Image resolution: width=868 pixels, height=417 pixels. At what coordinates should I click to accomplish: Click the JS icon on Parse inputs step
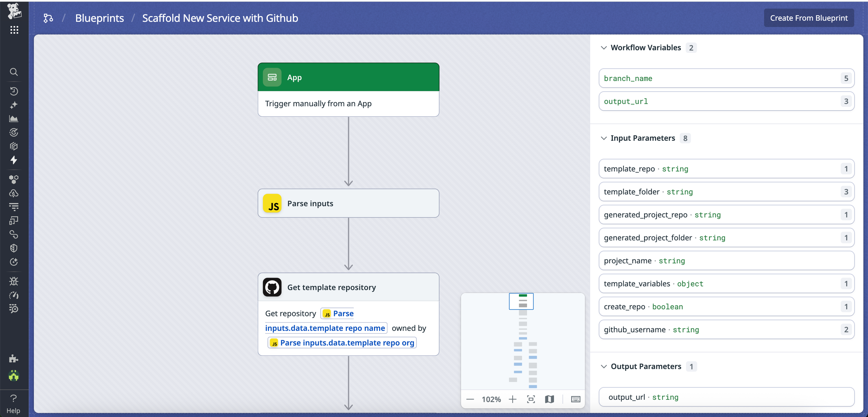[272, 203]
